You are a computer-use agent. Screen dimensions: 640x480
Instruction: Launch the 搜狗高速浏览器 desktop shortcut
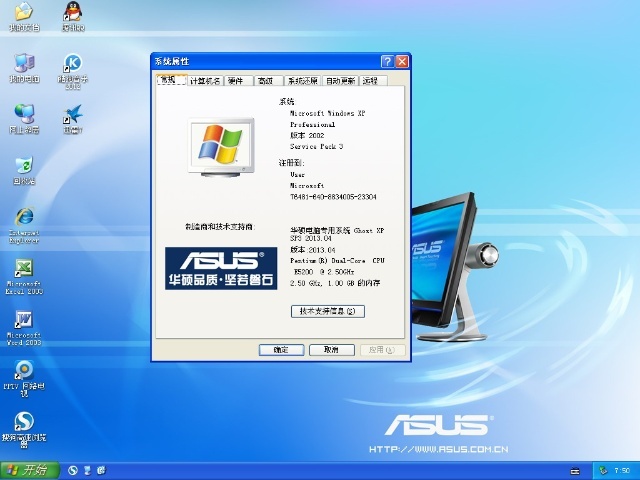[x=24, y=430]
